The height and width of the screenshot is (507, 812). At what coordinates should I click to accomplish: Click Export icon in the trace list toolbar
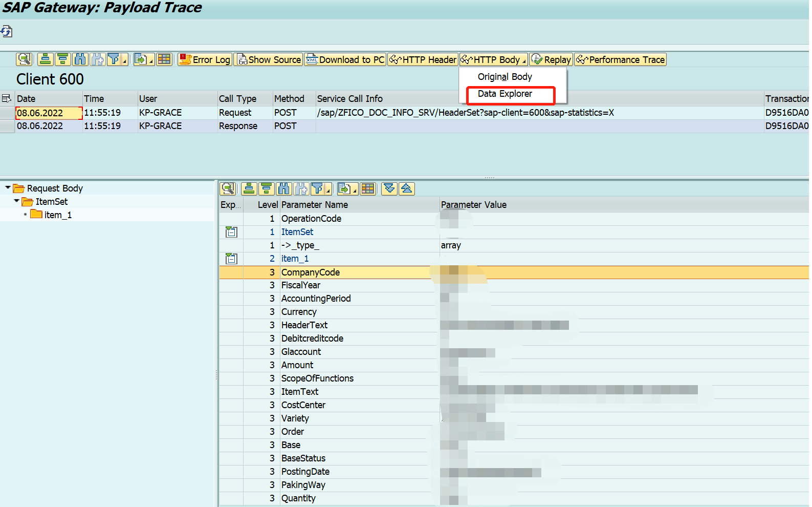pyautogui.click(x=140, y=59)
